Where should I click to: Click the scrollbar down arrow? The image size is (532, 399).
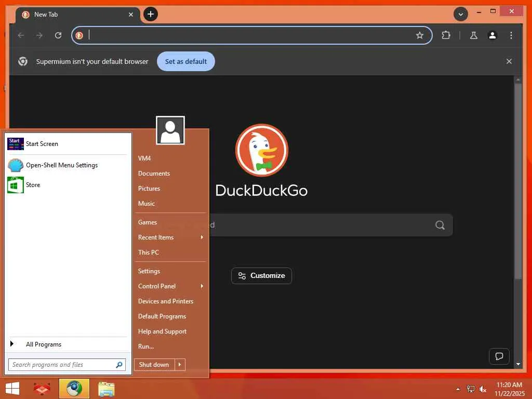point(518,364)
